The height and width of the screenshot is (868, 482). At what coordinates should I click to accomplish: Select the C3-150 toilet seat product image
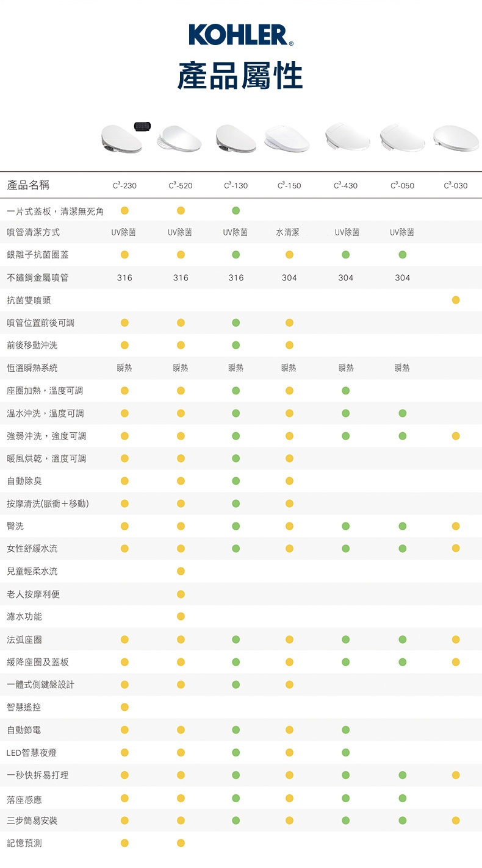pyautogui.click(x=287, y=139)
